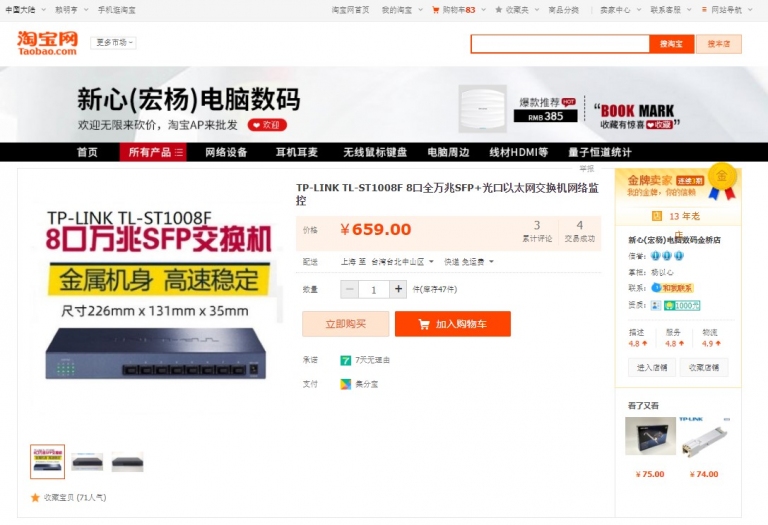The image size is (768, 525).
Task: Click the heart 欢迎 badge in shop banner
Action: pyautogui.click(x=267, y=125)
